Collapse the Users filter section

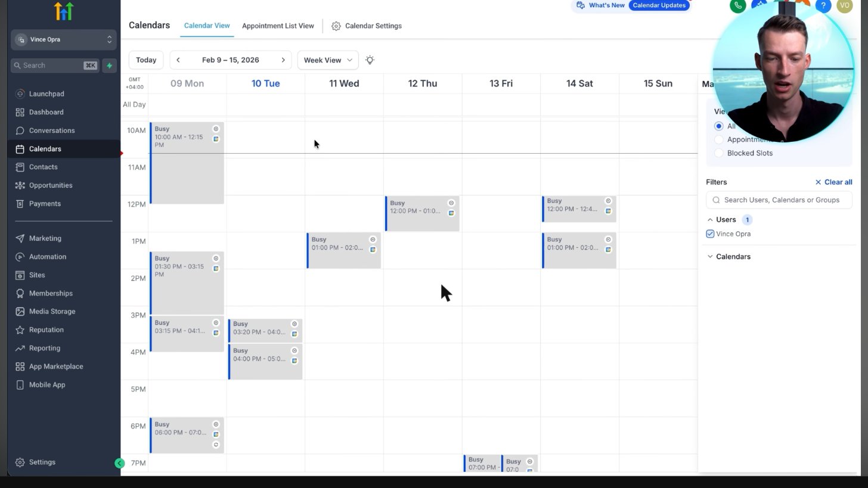[710, 220]
